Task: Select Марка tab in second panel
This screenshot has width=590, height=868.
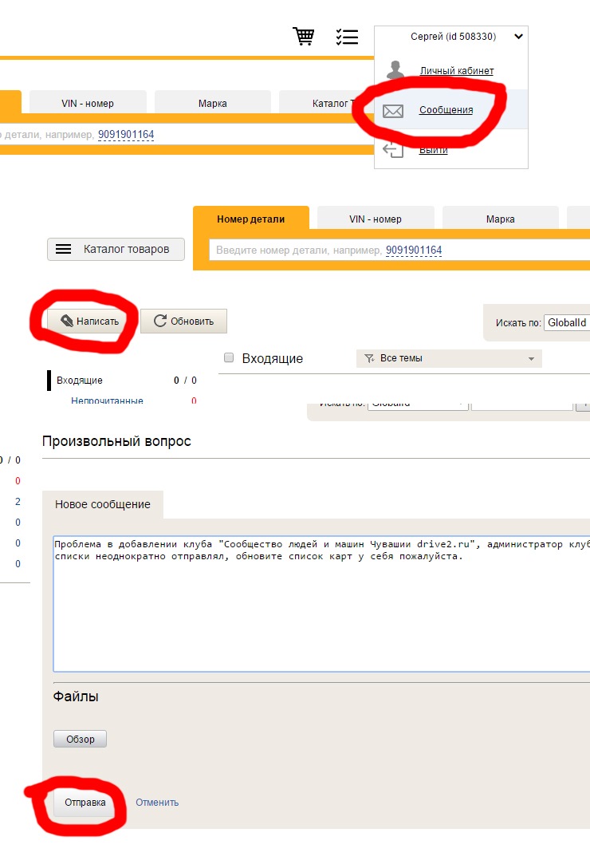Action: pos(501,219)
